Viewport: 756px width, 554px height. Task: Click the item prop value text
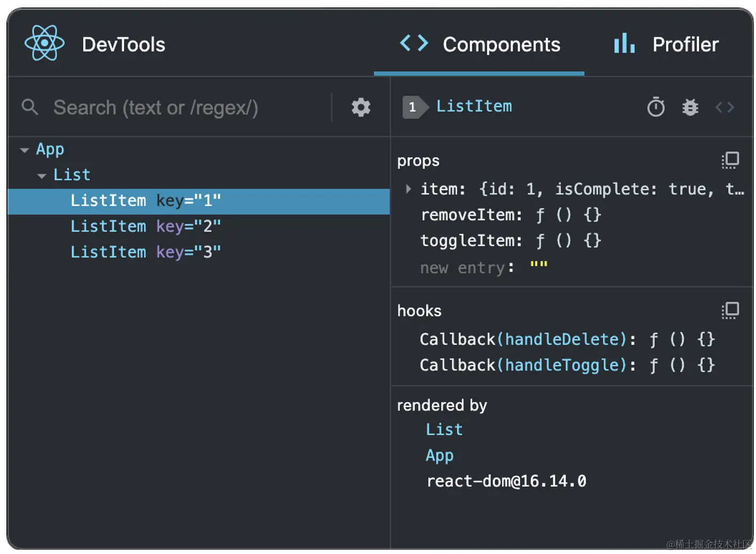pos(611,189)
